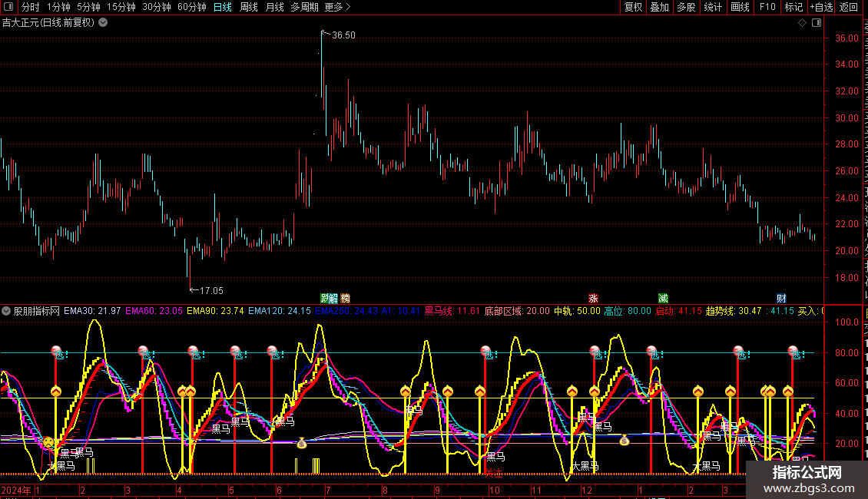
Task: Open the 股朋指标网 indicator dropdown
Action: [x=7, y=312]
